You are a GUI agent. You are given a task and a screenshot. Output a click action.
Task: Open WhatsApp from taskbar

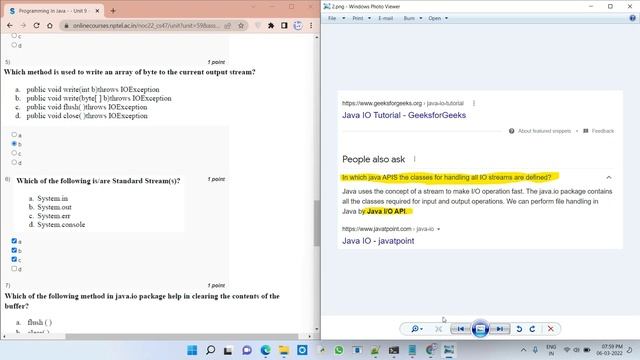[339, 350]
